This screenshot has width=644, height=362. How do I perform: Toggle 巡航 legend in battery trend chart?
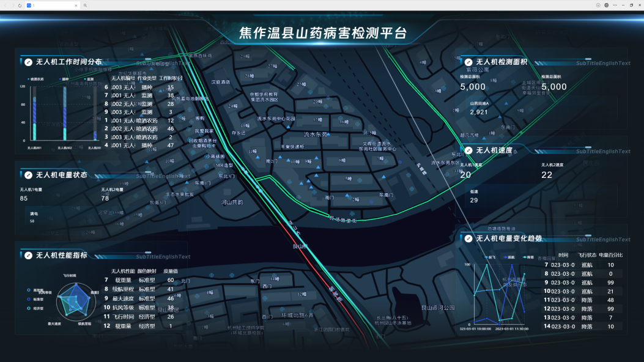tap(509, 257)
